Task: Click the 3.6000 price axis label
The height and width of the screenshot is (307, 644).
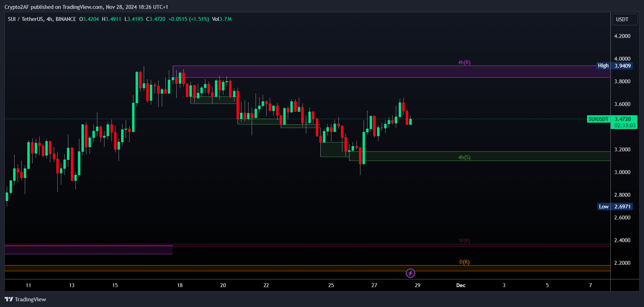Action: [x=622, y=104]
